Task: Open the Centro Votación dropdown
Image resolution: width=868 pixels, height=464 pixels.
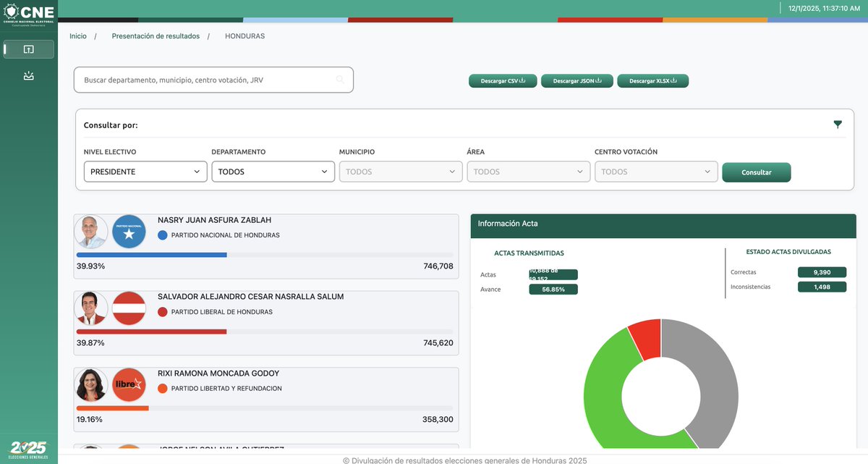Action: [656, 172]
